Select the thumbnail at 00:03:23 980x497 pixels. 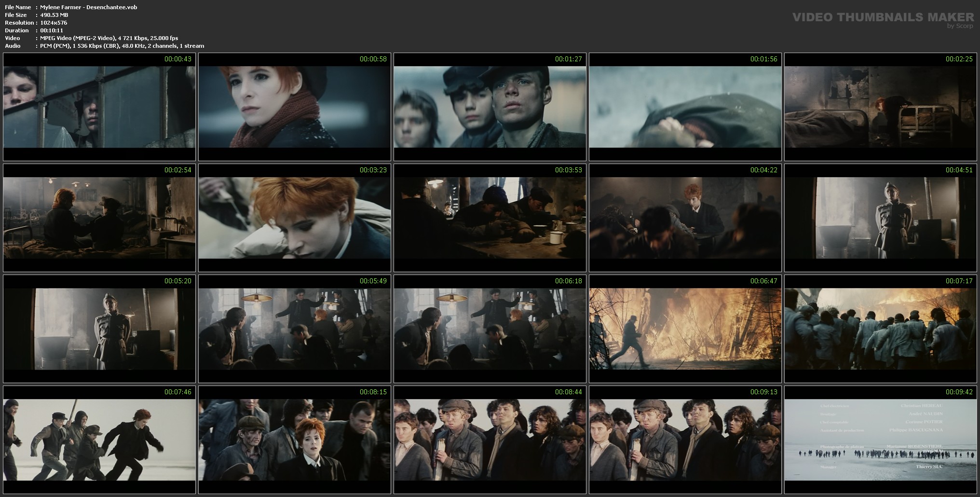point(295,218)
